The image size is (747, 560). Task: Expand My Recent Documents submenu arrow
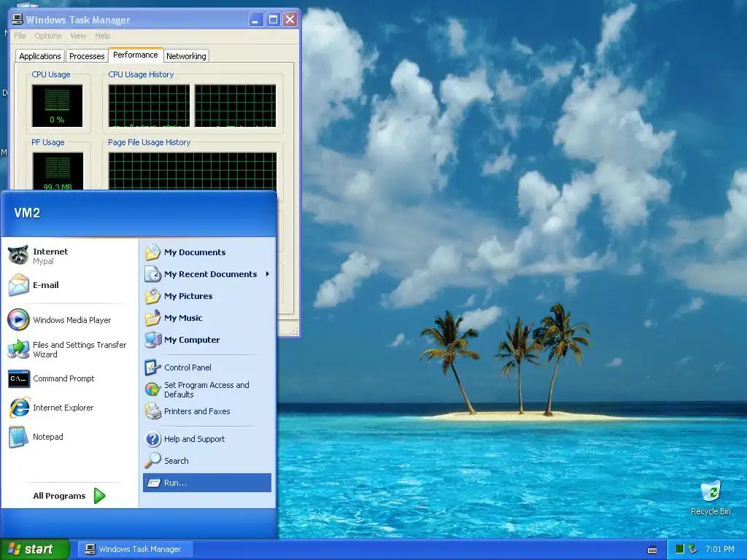tap(268, 274)
